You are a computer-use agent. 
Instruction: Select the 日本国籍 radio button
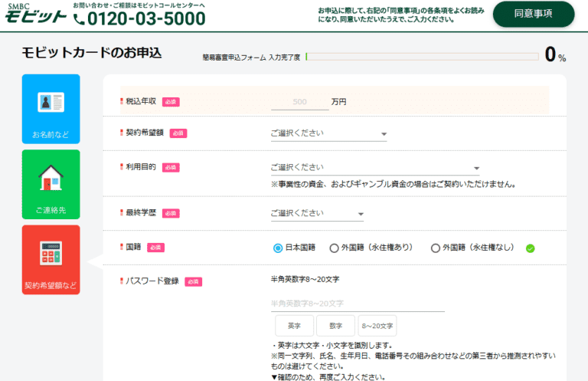tap(278, 248)
